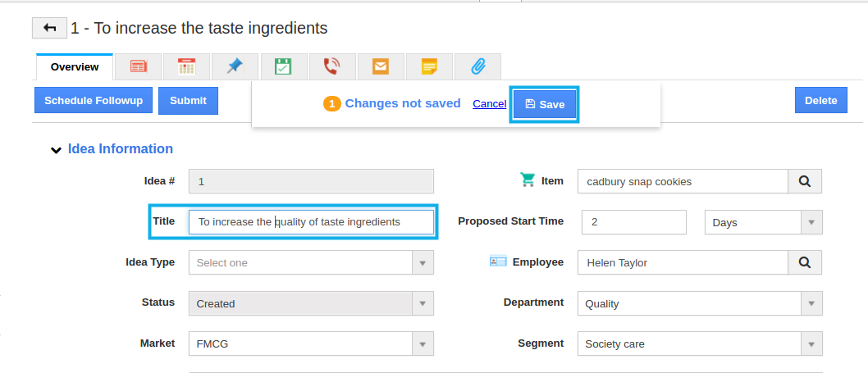The height and width of the screenshot is (373, 868).
Task: Open the Department dropdown
Action: (700, 303)
